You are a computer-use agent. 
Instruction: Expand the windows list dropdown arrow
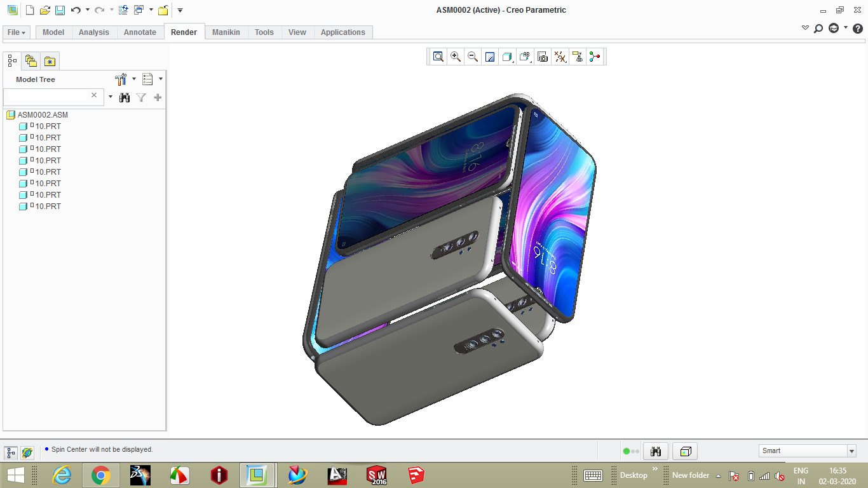click(151, 10)
